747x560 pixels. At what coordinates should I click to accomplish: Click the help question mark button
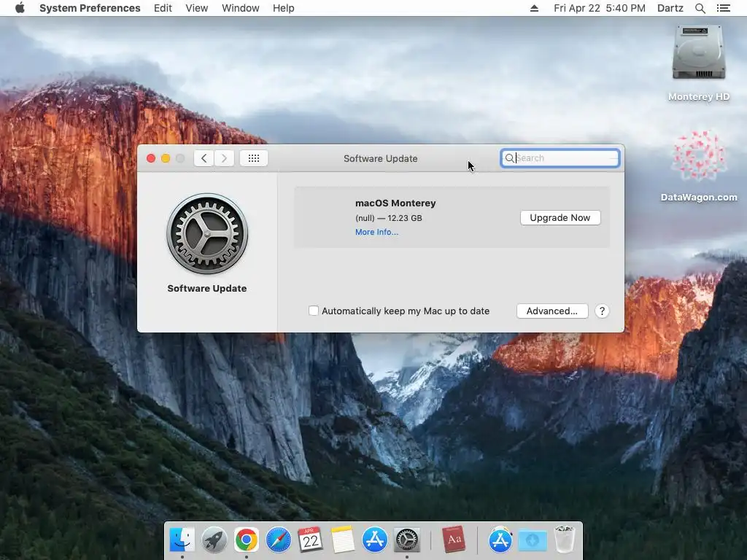coord(602,311)
